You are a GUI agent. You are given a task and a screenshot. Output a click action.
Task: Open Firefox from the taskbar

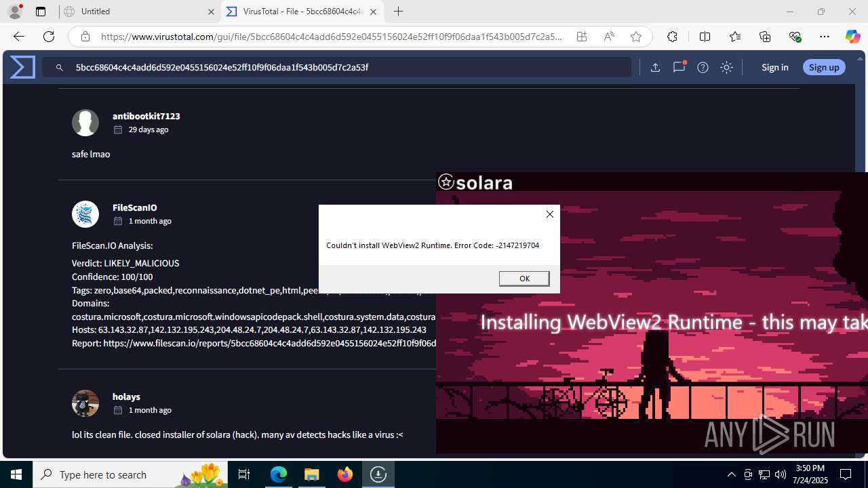click(x=345, y=474)
